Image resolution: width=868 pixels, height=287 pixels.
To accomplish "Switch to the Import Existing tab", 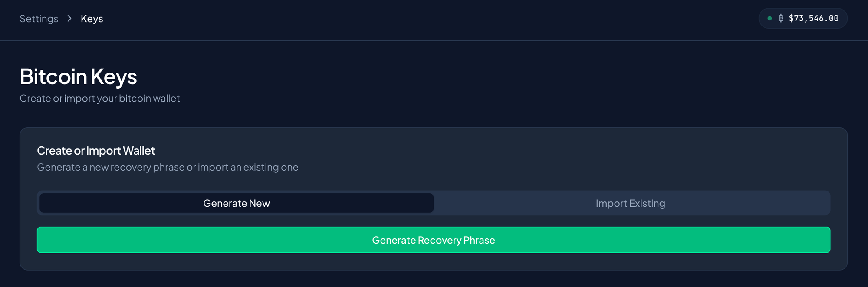I will pyautogui.click(x=630, y=203).
